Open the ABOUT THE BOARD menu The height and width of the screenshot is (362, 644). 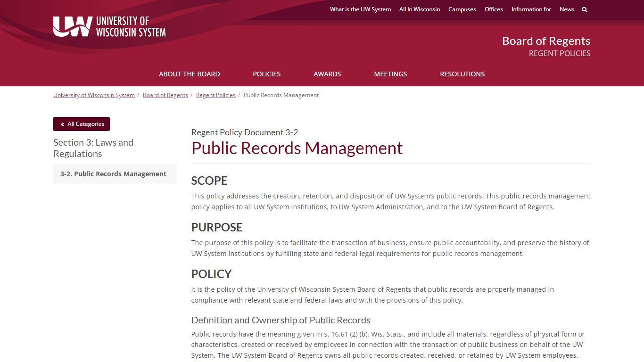pos(190,74)
